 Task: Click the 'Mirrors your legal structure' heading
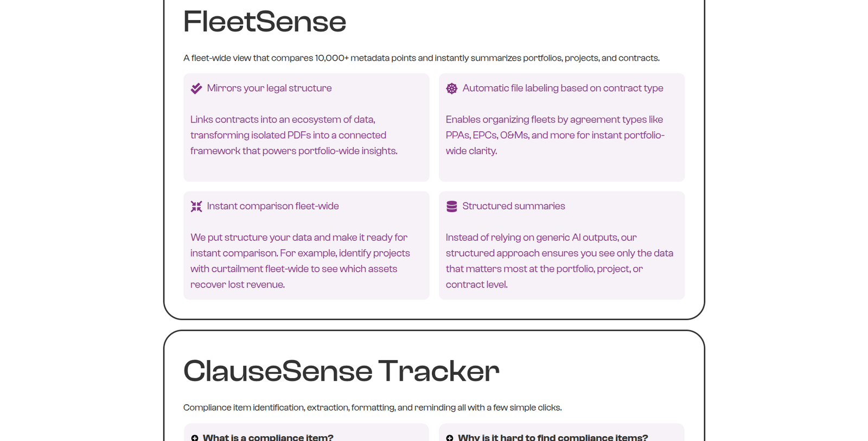pyautogui.click(x=269, y=88)
